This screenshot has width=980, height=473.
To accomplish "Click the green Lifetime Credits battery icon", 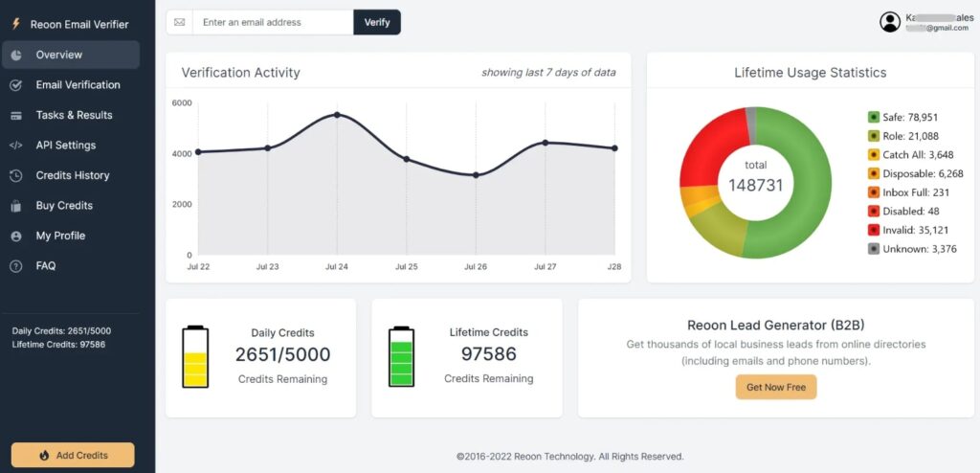I will point(401,356).
